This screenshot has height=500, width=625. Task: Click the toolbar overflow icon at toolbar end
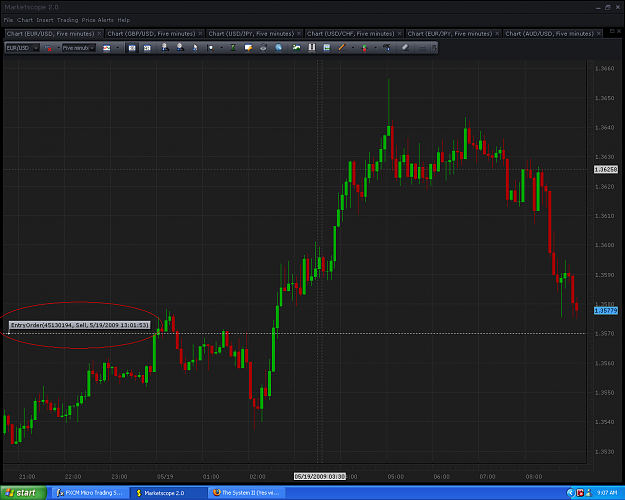click(x=434, y=48)
